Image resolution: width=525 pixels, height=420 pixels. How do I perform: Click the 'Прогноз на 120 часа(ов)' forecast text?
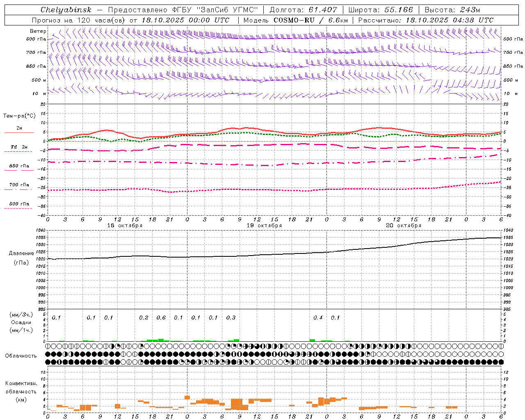[x=78, y=20]
